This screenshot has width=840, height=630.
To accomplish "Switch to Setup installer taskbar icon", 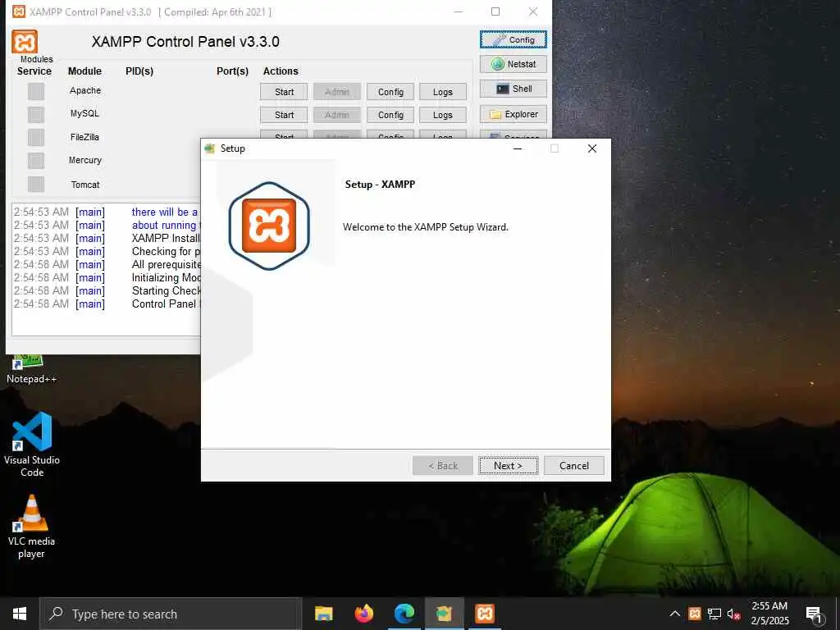I will coord(444,614).
